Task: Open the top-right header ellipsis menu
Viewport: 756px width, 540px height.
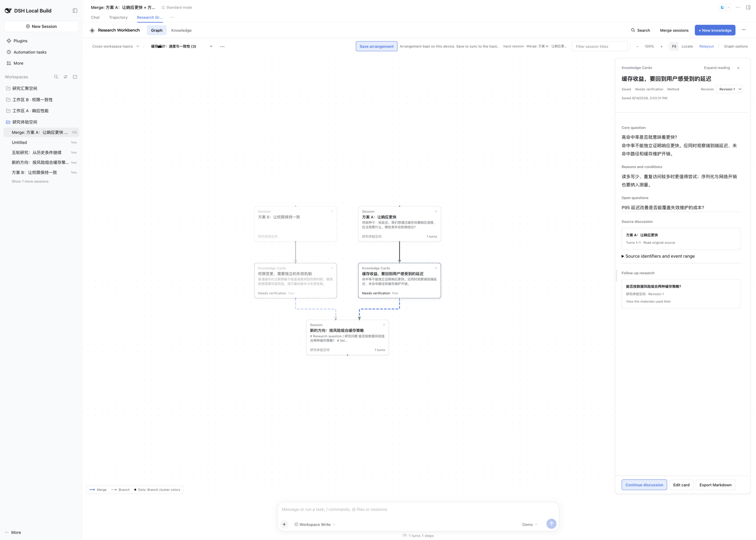Action: point(737,7)
